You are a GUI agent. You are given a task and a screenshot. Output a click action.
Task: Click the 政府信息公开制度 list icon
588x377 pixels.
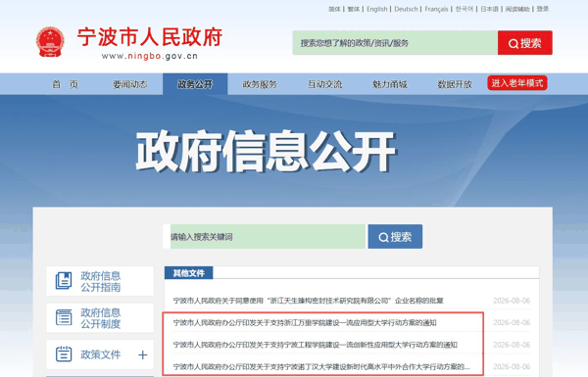pyautogui.click(x=64, y=317)
